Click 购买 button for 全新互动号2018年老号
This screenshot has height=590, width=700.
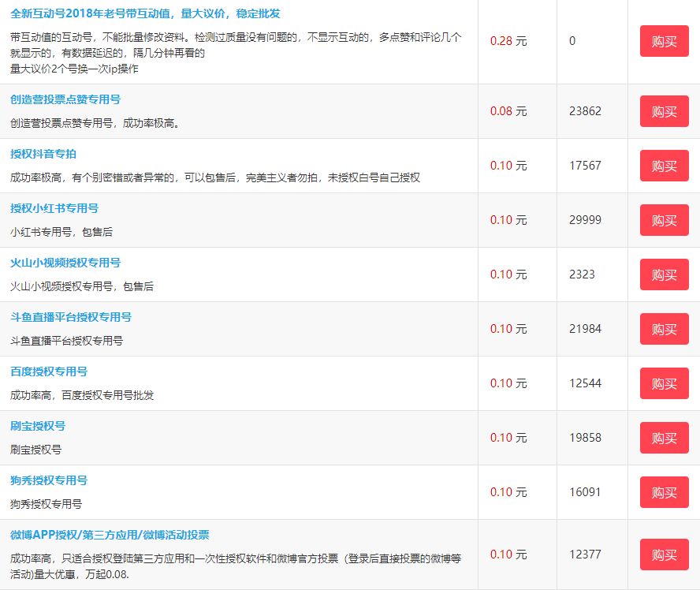665,41
